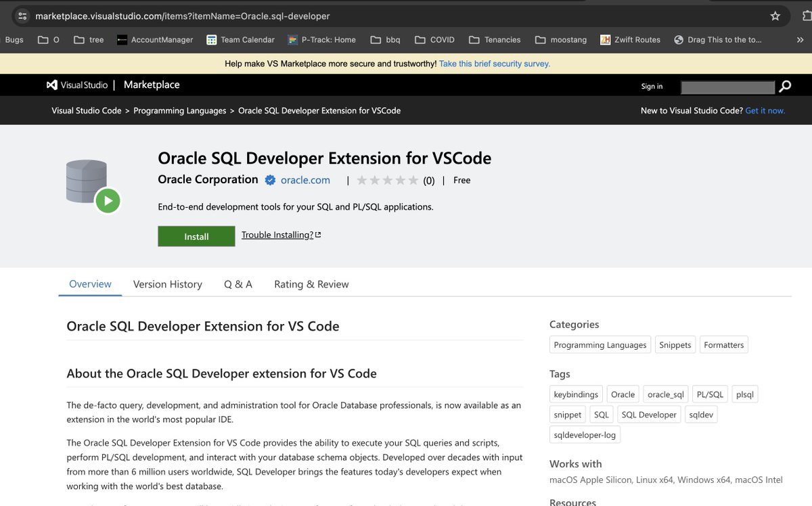Go to Marketplace home
Image resolution: width=812 pixels, height=506 pixels.
coord(152,85)
